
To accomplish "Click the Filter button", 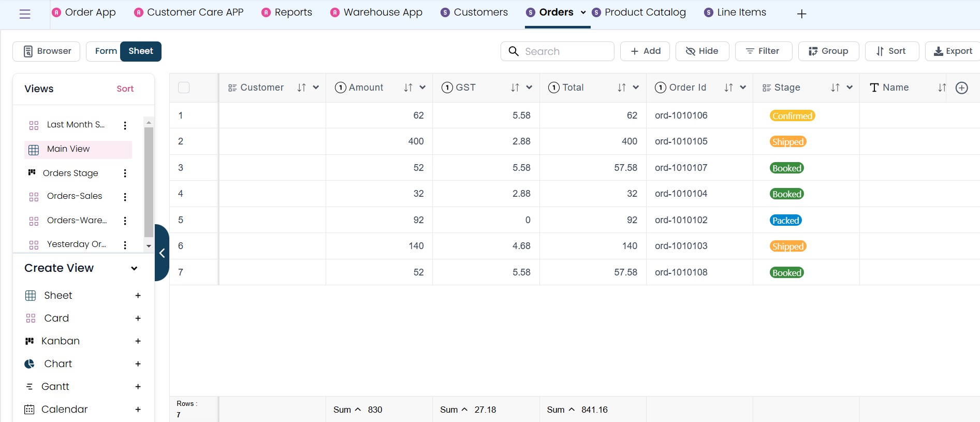I will pos(763,51).
